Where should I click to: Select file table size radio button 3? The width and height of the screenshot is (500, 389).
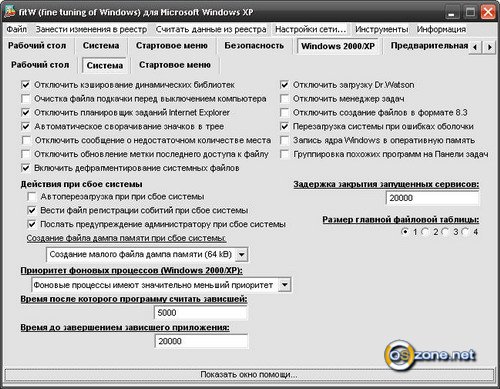pos(445,231)
